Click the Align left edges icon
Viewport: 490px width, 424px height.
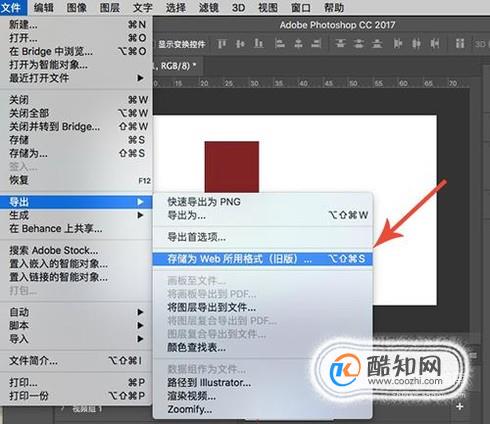pyautogui.click(x=280, y=44)
